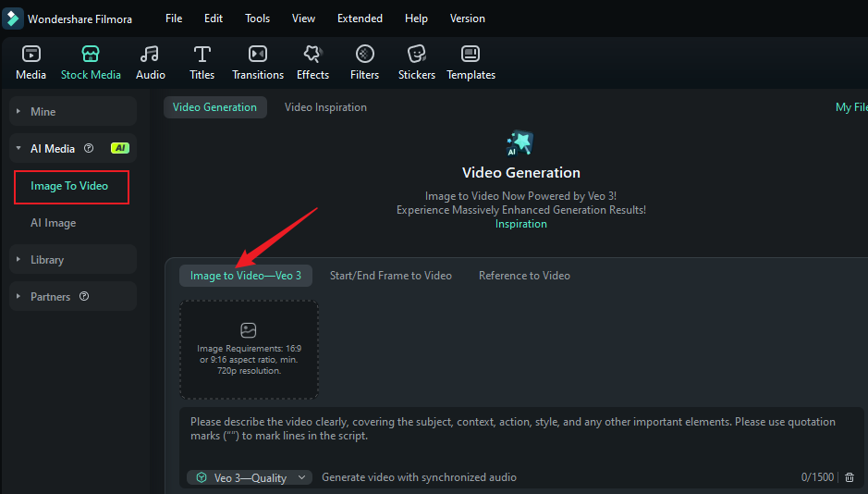Screen dimensions: 868x494
Task: Select Image To Video in sidebar
Action: click(x=71, y=187)
